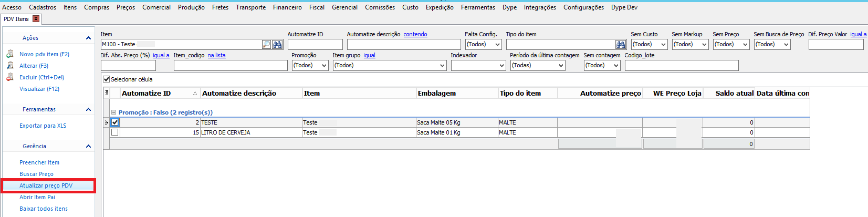Open the Financeiro menu

[x=287, y=7]
